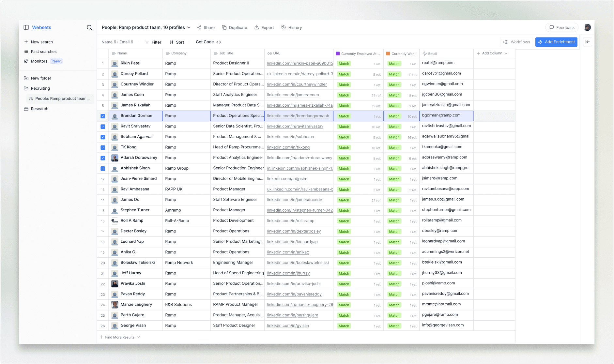Click the Export upload icon
Image resolution: width=614 pixels, height=364 pixels.
pos(257,27)
